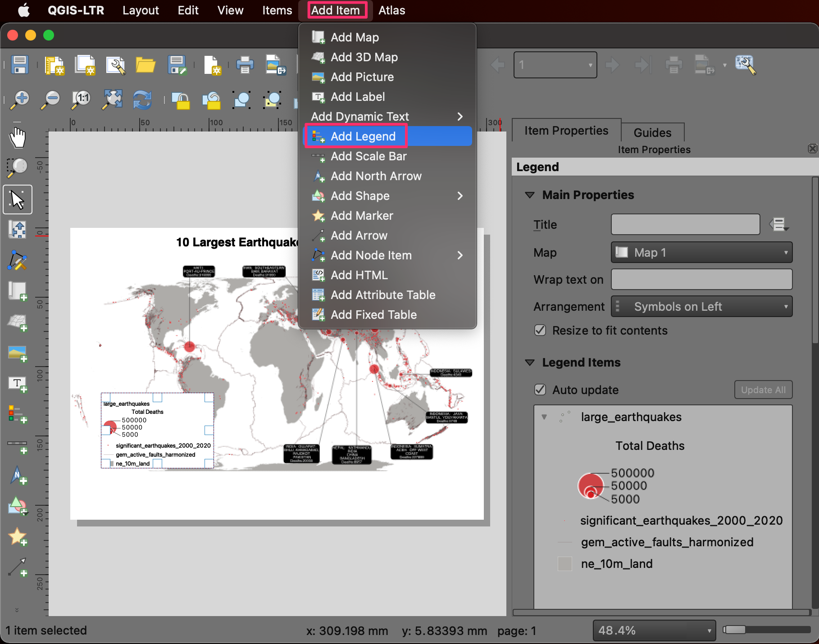This screenshot has width=819, height=644.
Task: Expand the Add Node Item submenu
Action: 387,255
